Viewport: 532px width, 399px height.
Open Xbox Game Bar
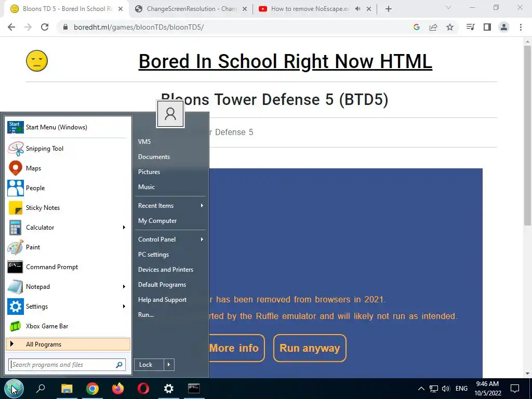(68, 326)
